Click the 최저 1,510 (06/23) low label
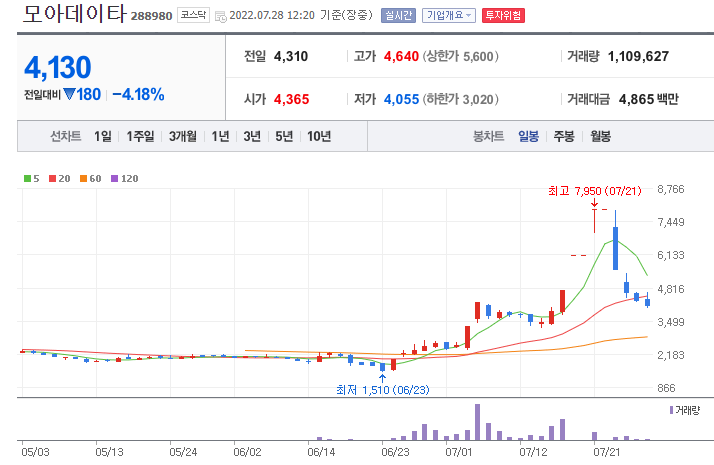Screen dimensions: 714x465 [382, 390]
